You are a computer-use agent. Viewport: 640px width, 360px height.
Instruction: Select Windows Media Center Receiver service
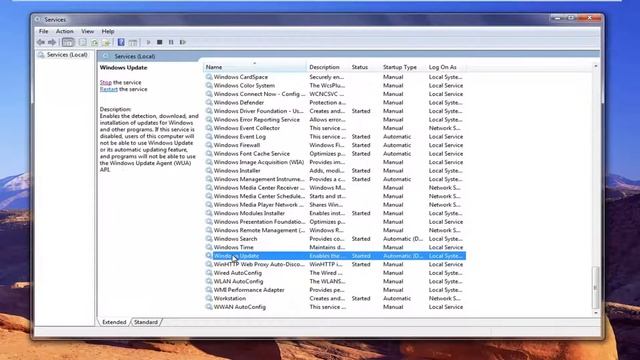(x=335, y=188)
